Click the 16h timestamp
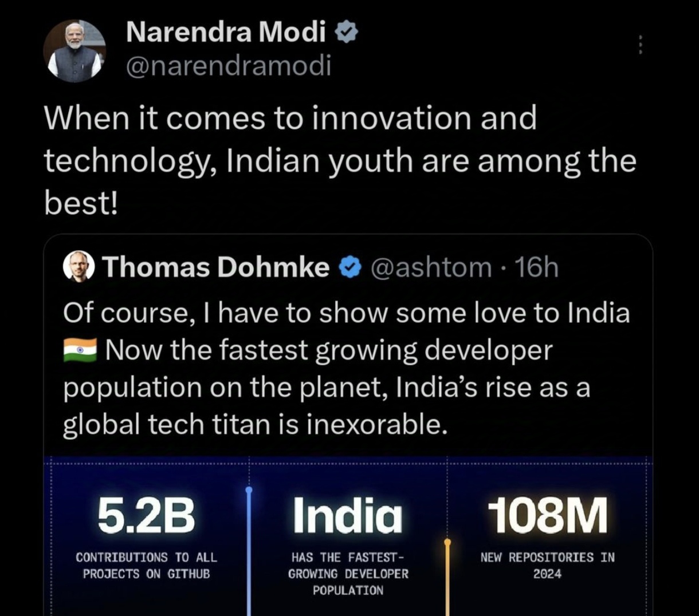The width and height of the screenshot is (699, 616). [536, 267]
